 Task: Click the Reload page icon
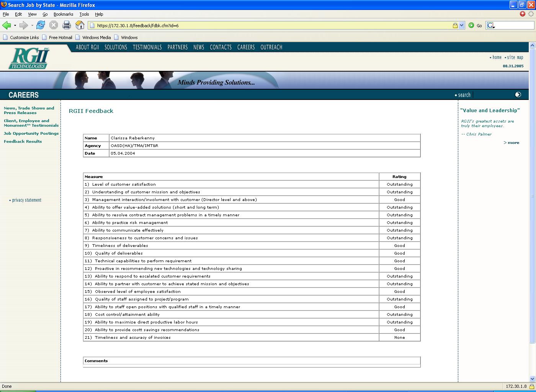pos(41,25)
